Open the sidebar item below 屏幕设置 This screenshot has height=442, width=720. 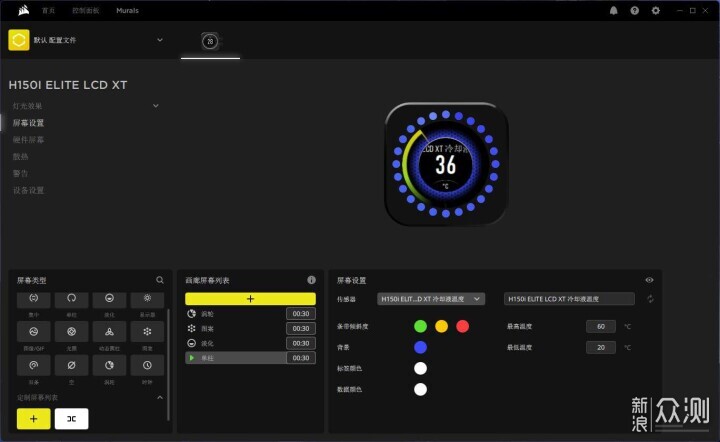(28, 140)
